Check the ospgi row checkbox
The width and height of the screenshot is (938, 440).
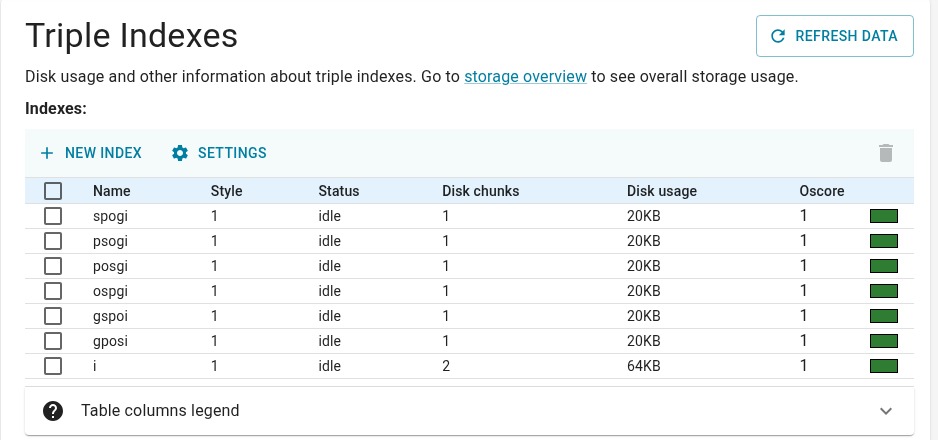[x=53, y=291]
